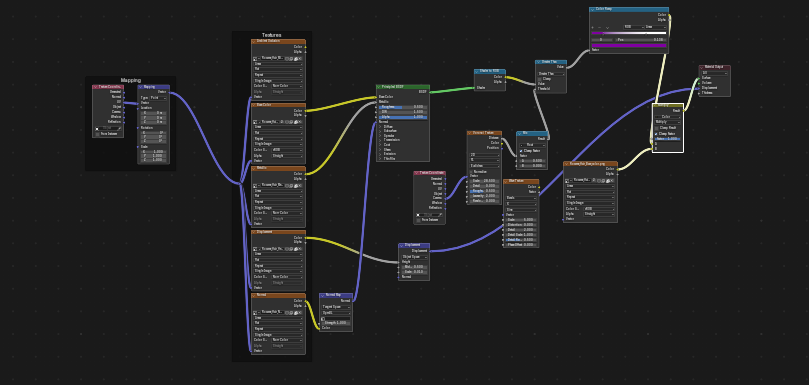Select the Textures frame label

click(271, 35)
